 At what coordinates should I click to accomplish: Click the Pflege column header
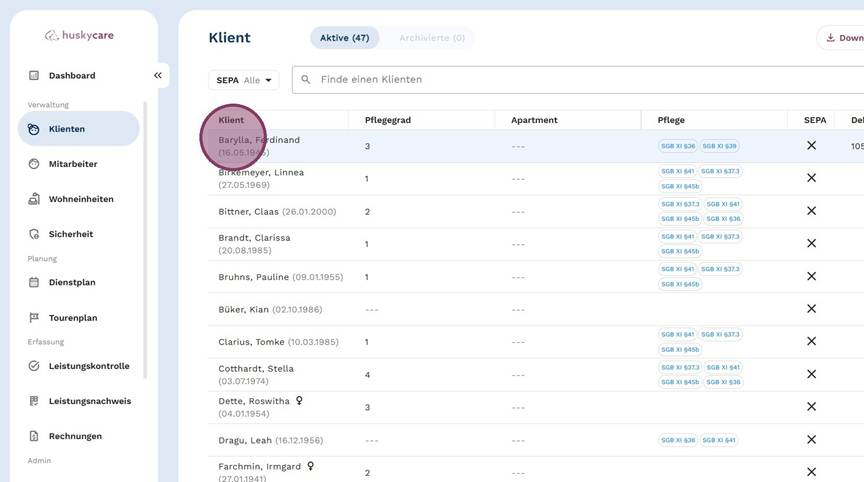tap(671, 120)
